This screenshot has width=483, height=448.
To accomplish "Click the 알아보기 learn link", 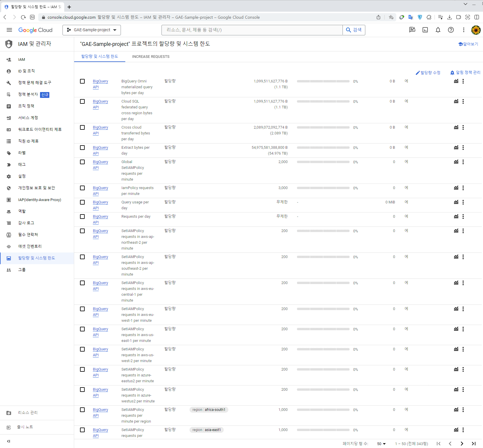I will 468,44.
